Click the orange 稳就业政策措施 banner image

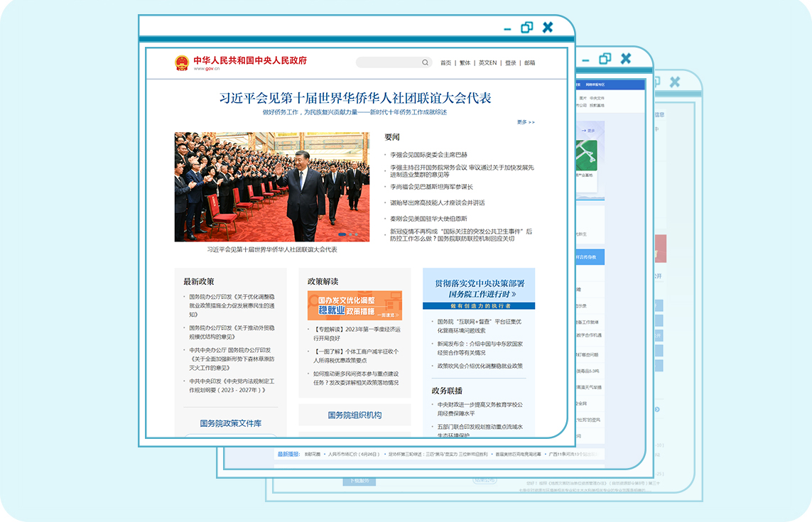(354, 305)
